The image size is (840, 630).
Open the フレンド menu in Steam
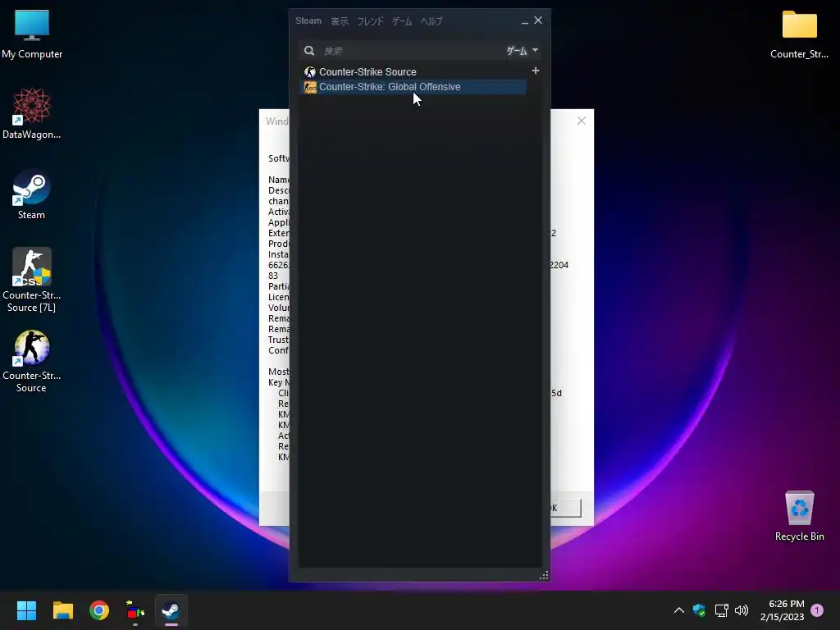[370, 21]
